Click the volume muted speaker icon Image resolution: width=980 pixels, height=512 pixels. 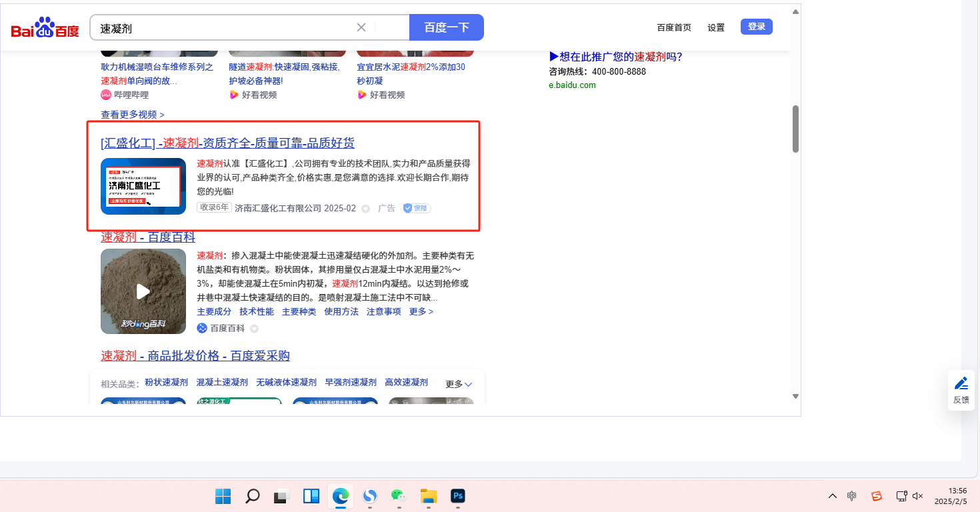(x=918, y=496)
